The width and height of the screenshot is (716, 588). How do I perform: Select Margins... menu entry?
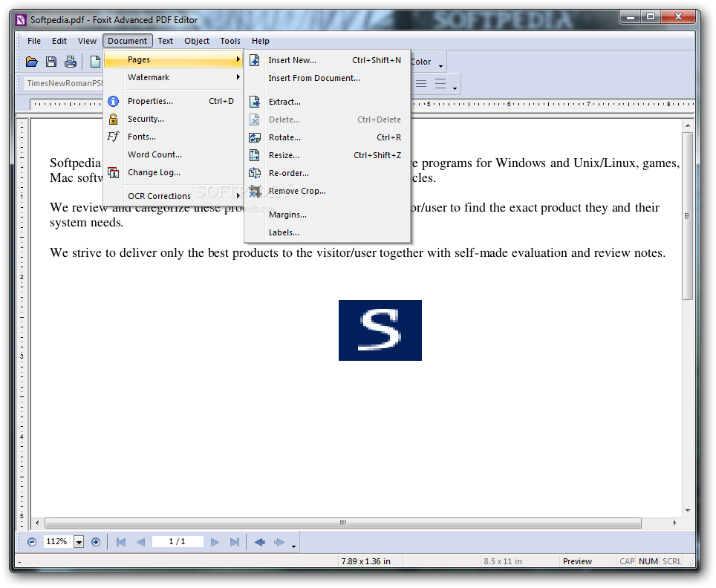pos(328,215)
